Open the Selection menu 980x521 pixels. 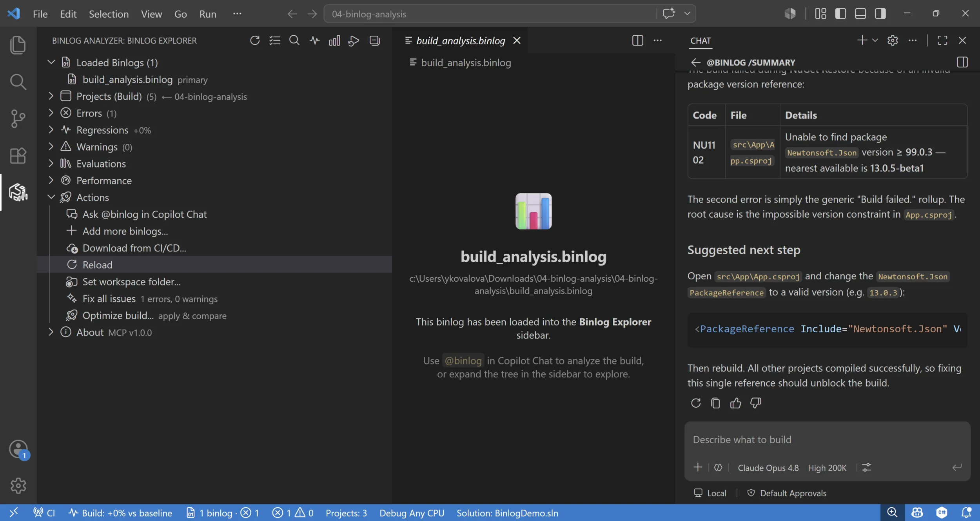[x=109, y=14]
